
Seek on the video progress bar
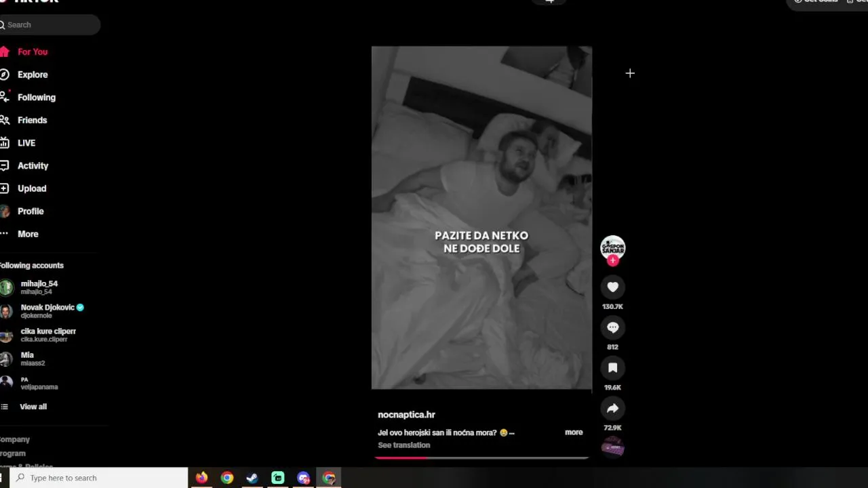click(481, 457)
